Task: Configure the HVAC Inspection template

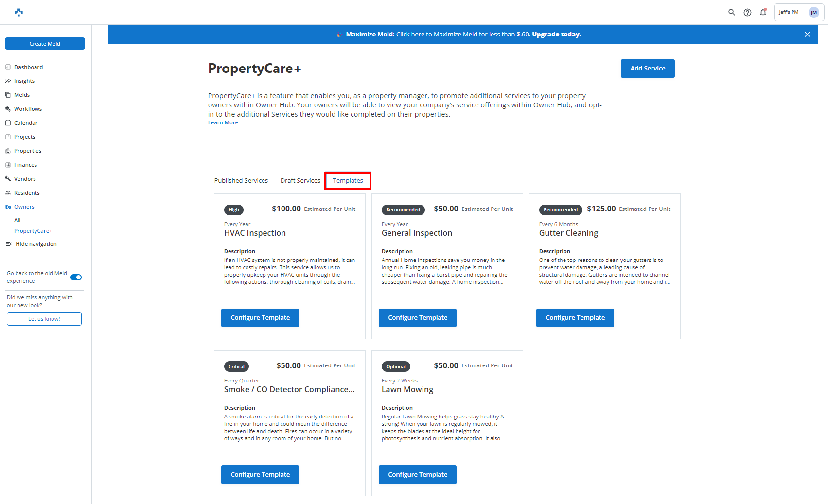Action: 260,318
